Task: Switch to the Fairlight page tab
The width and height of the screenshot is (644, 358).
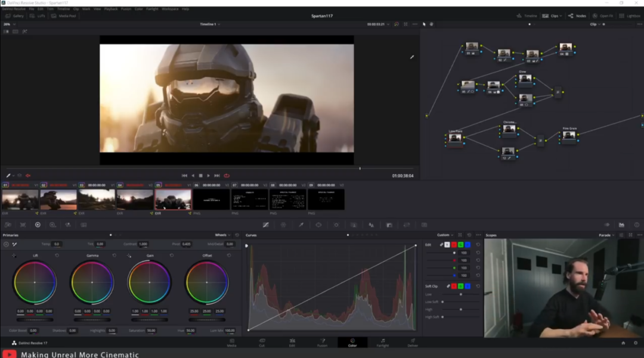Action: [x=382, y=343]
